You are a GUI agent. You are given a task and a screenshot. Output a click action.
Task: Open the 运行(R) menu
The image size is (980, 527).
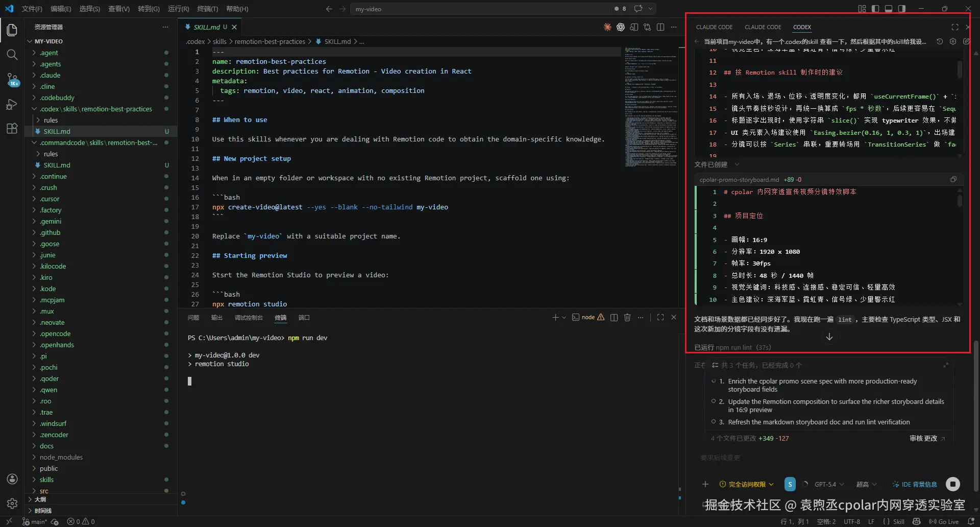pyautogui.click(x=179, y=9)
